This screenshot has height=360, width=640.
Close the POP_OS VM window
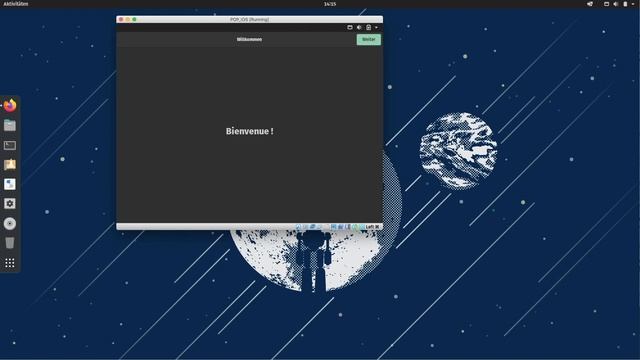pos(121,19)
